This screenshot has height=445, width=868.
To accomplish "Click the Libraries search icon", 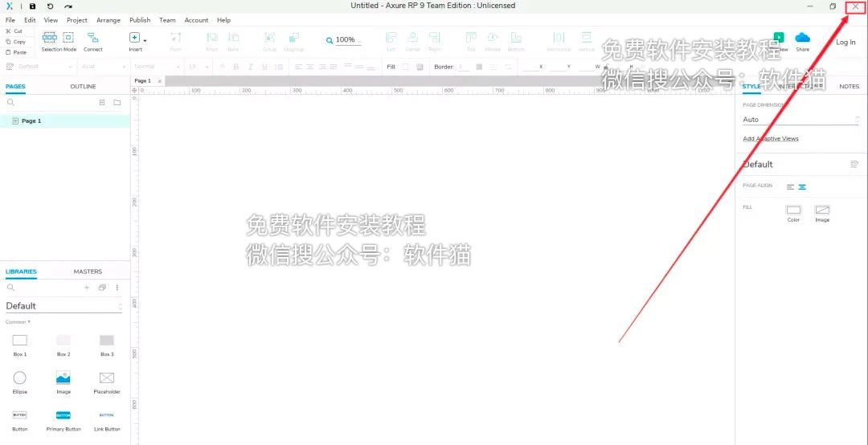I will click(10, 288).
